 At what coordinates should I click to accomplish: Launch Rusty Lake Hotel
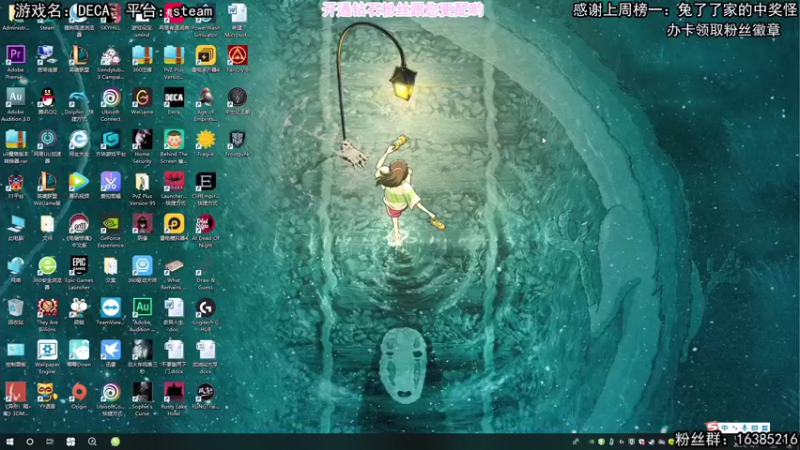pos(174,399)
